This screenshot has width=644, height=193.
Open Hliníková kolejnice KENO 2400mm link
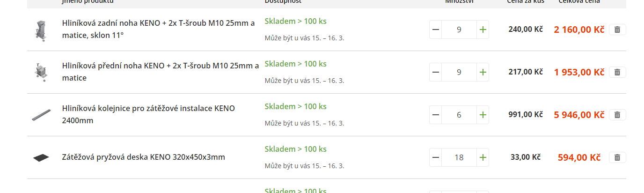point(149,114)
